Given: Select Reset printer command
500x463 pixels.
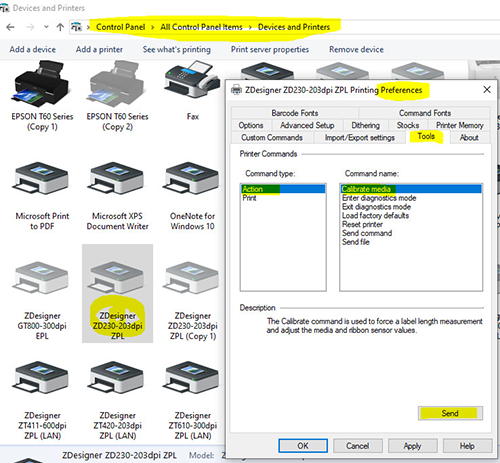Looking at the screenshot, I should tap(411, 224).
